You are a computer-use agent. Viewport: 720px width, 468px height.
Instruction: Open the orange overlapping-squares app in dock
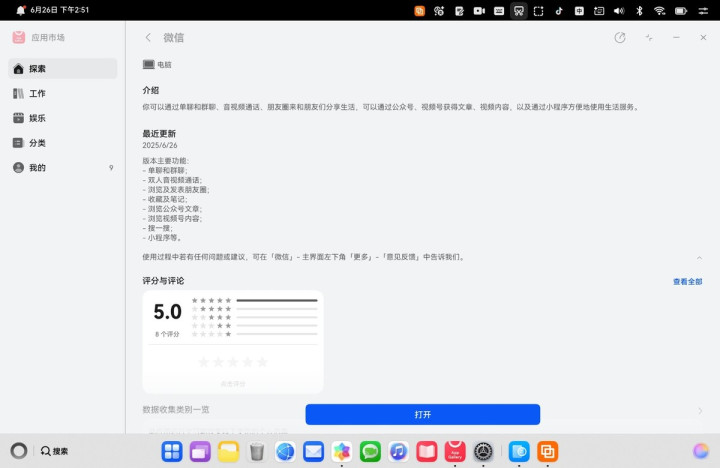547,451
